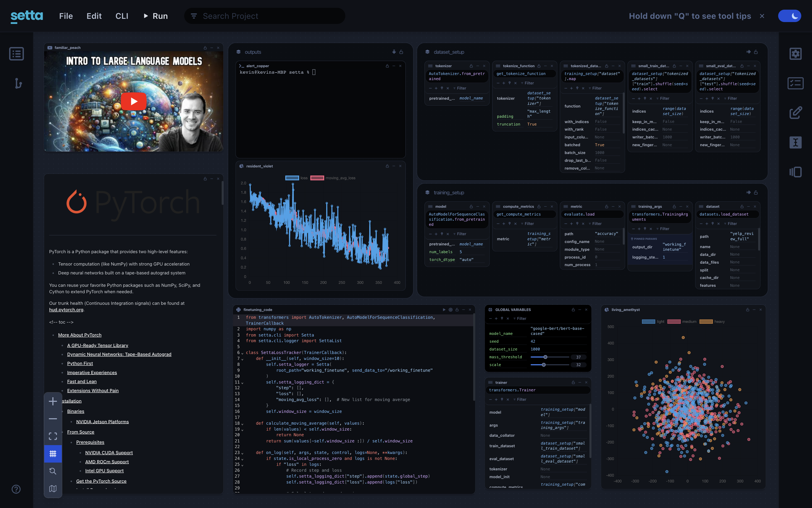
Task: Open the checklist panel icon on right sidebar
Action: coord(795,83)
